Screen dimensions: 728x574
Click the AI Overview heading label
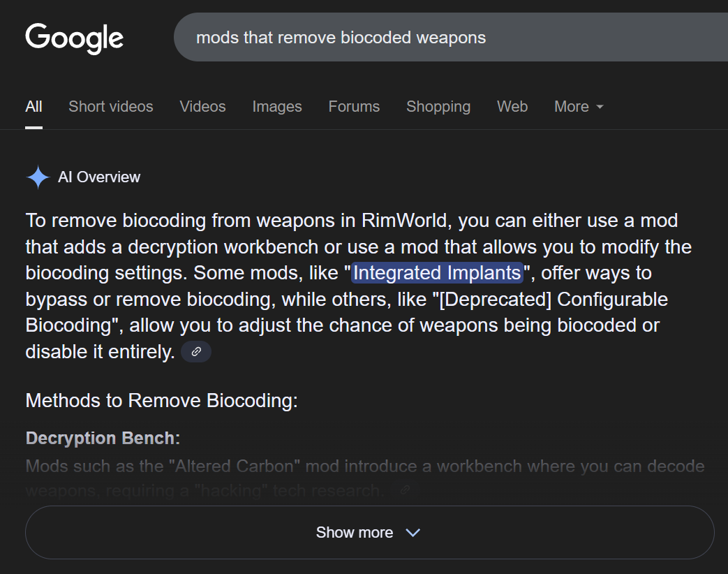coord(99,177)
